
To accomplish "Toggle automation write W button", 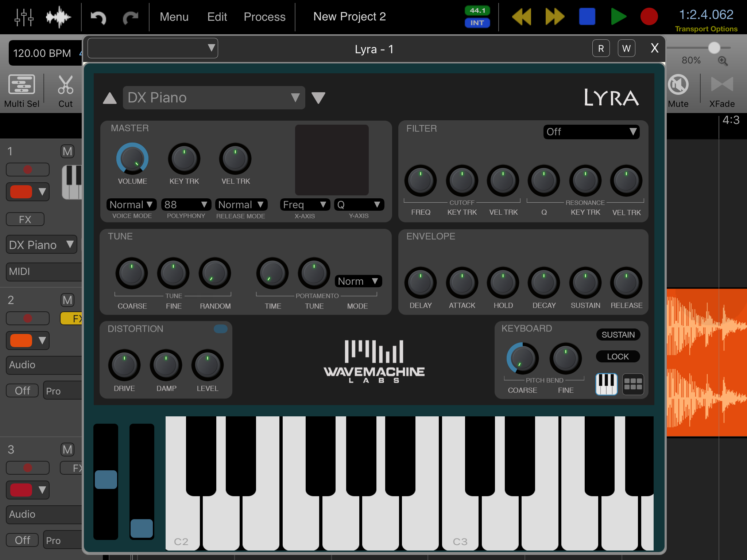I will [627, 48].
